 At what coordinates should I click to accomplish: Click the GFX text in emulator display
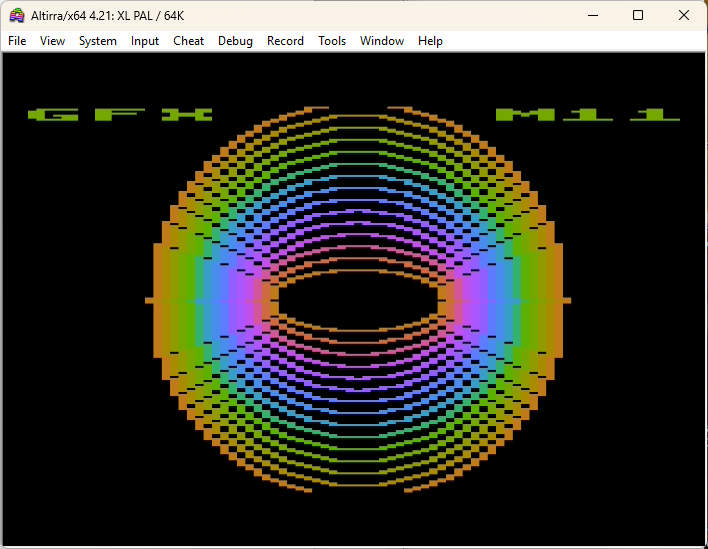pos(120,115)
